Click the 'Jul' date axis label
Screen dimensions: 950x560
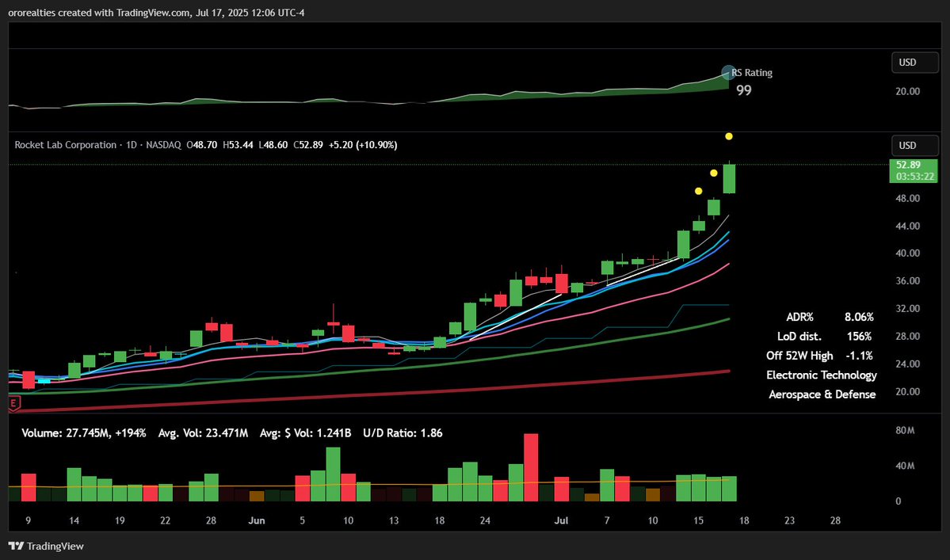(x=561, y=520)
